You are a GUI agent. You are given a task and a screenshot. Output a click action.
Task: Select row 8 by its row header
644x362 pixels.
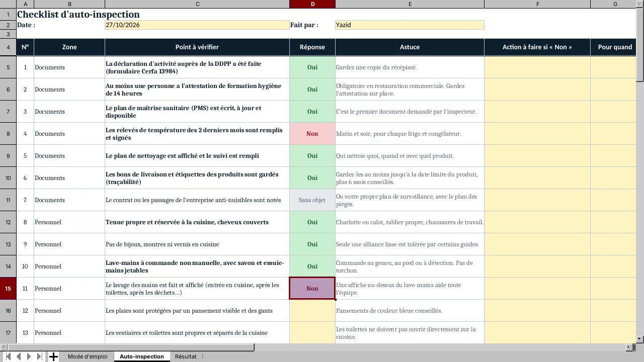[x=8, y=134]
